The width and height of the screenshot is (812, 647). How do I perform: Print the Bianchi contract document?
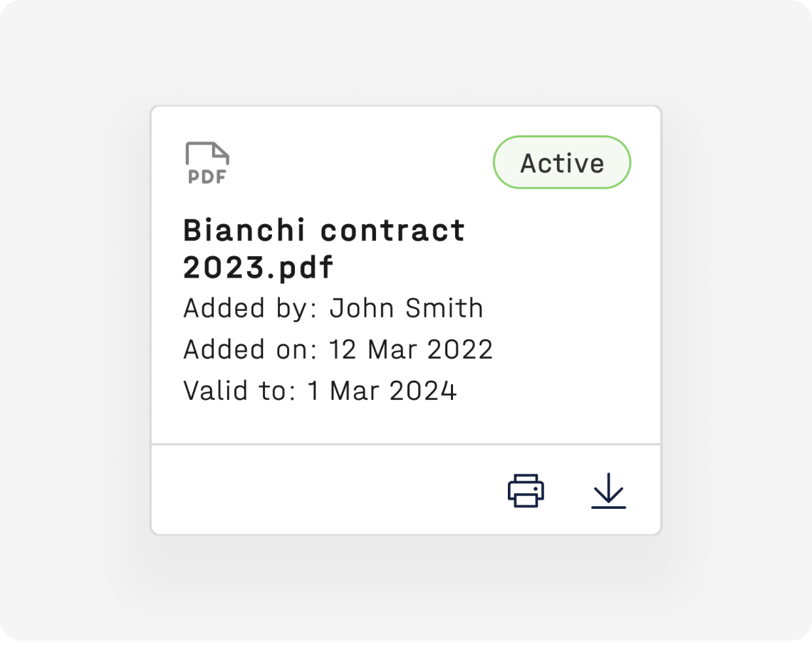(526, 490)
